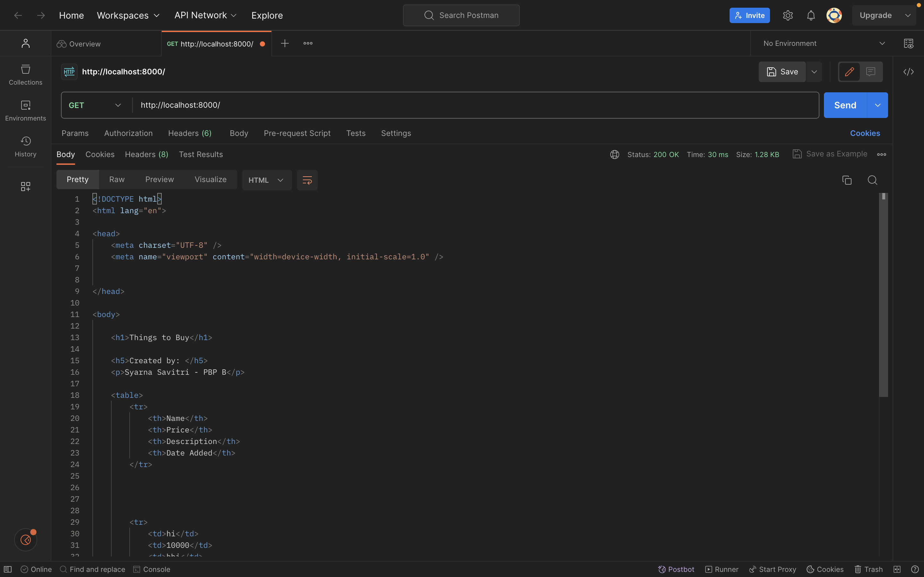This screenshot has height=577, width=924.
Task: Open the GET method dropdown
Action: pos(94,105)
